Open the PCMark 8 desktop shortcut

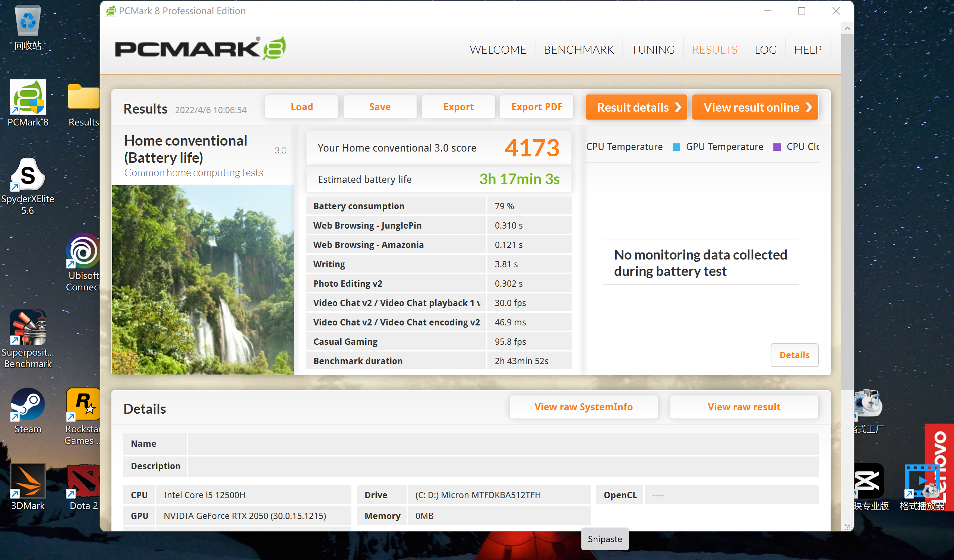[x=28, y=98]
